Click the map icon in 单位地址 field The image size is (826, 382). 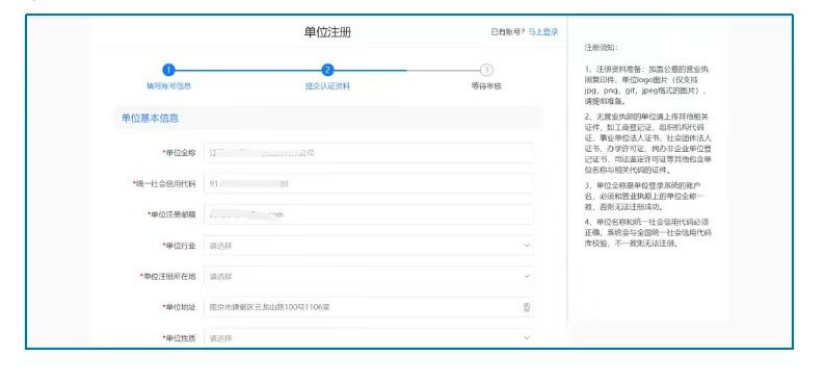(527, 307)
